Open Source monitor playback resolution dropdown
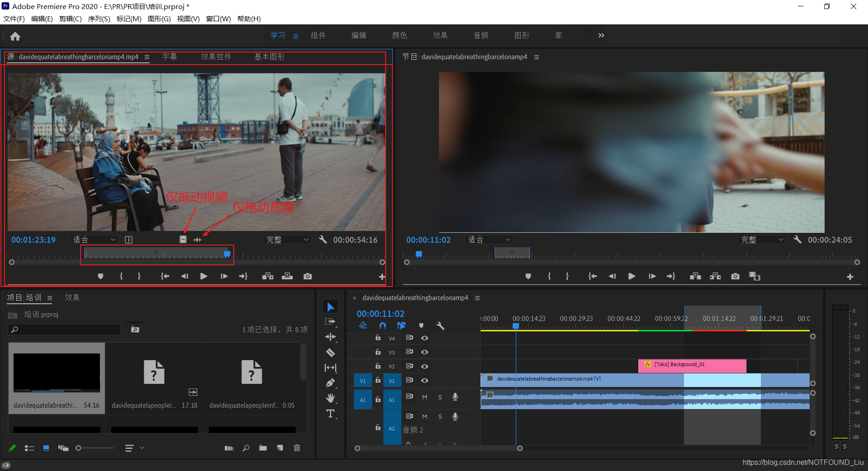The image size is (868, 471). [287, 240]
